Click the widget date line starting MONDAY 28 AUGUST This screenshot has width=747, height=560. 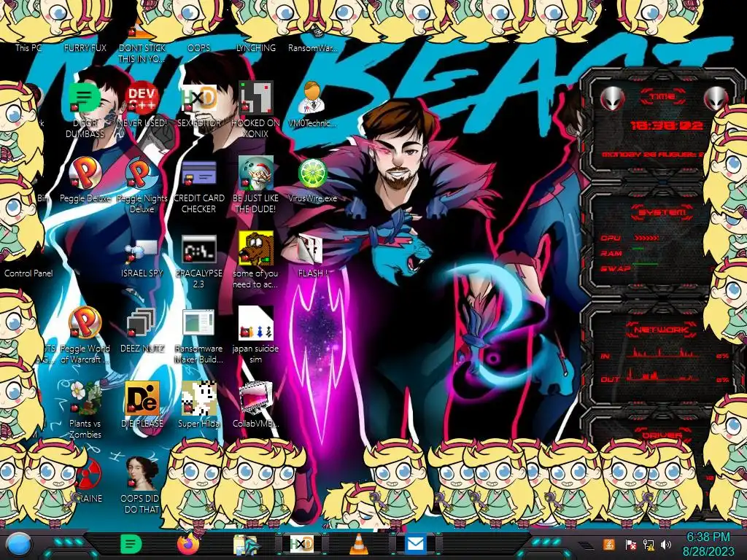click(652, 155)
